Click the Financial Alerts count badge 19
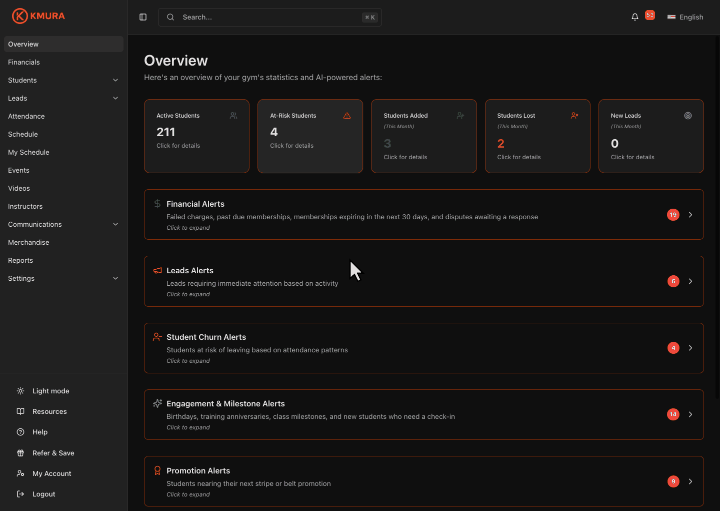Screen dimensions: 720x511 point(673,215)
